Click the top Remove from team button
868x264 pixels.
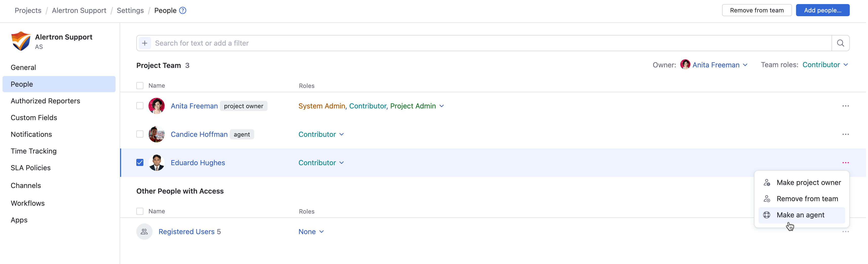pyautogui.click(x=757, y=10)
